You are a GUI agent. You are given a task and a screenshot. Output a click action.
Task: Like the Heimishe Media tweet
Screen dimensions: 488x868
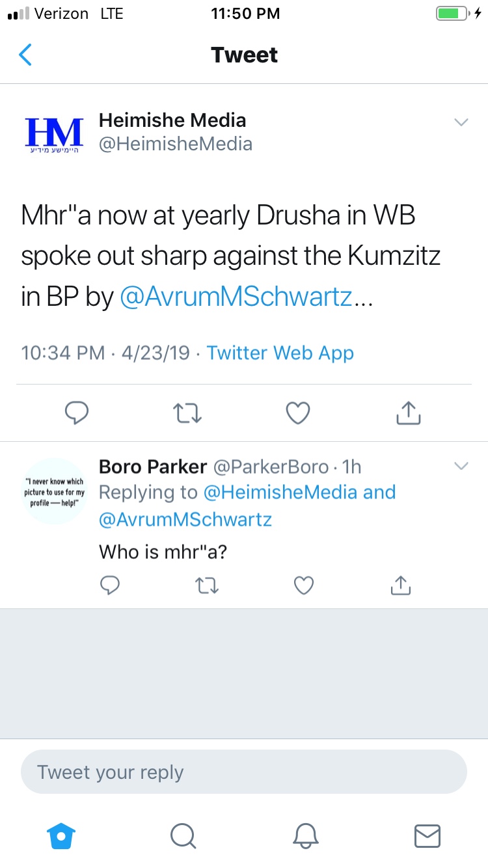click(298, 413)
